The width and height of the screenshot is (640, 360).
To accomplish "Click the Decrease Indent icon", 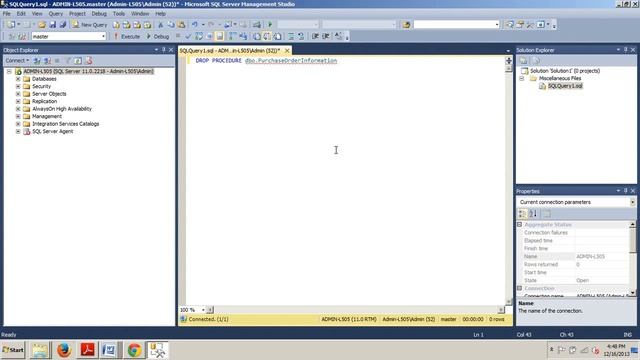I will point(315,36).
